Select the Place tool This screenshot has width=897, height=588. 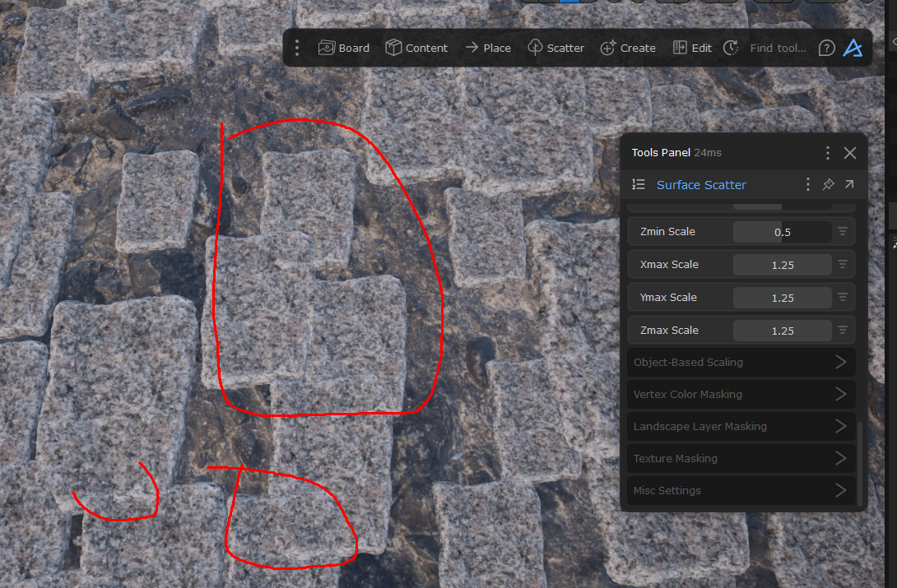click(x=488, y=48)
